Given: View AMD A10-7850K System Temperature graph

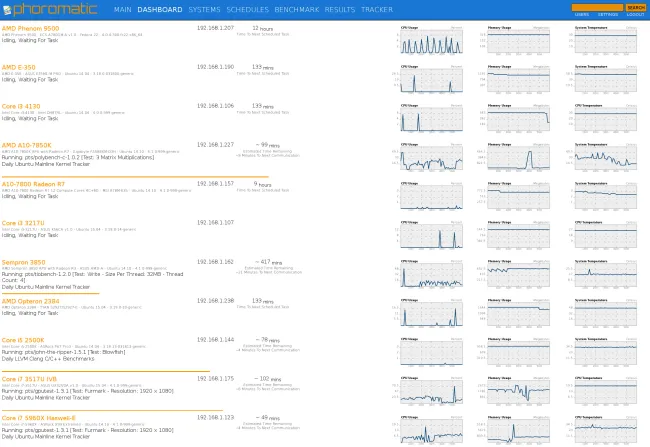Looking at the screenshot, I should click(x=605, y=158).
